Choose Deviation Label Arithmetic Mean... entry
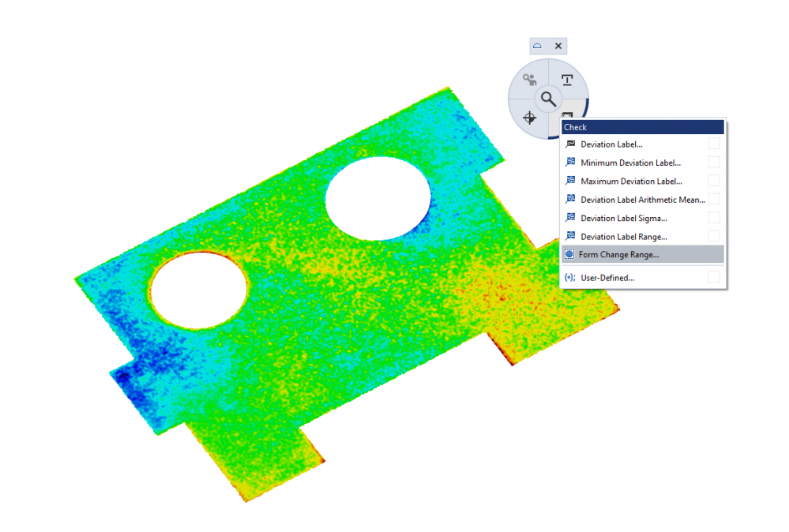Screen dimensions: 789x532 pos(643,200)
